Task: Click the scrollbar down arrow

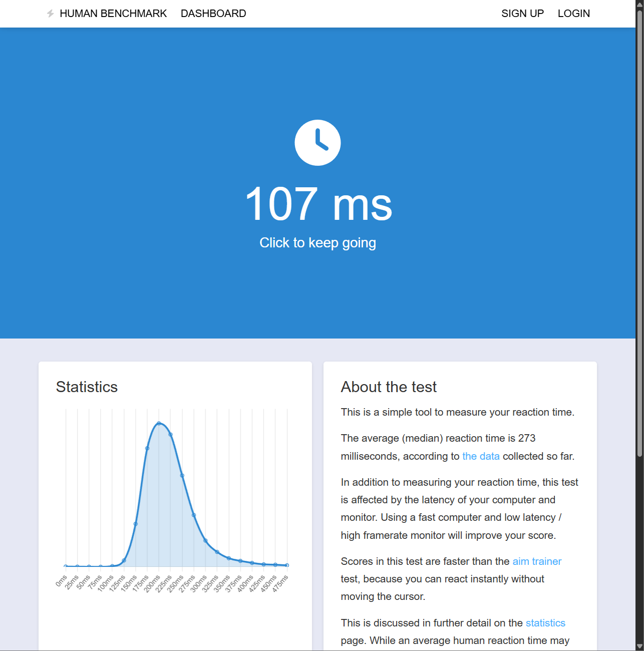Action: 639,646
